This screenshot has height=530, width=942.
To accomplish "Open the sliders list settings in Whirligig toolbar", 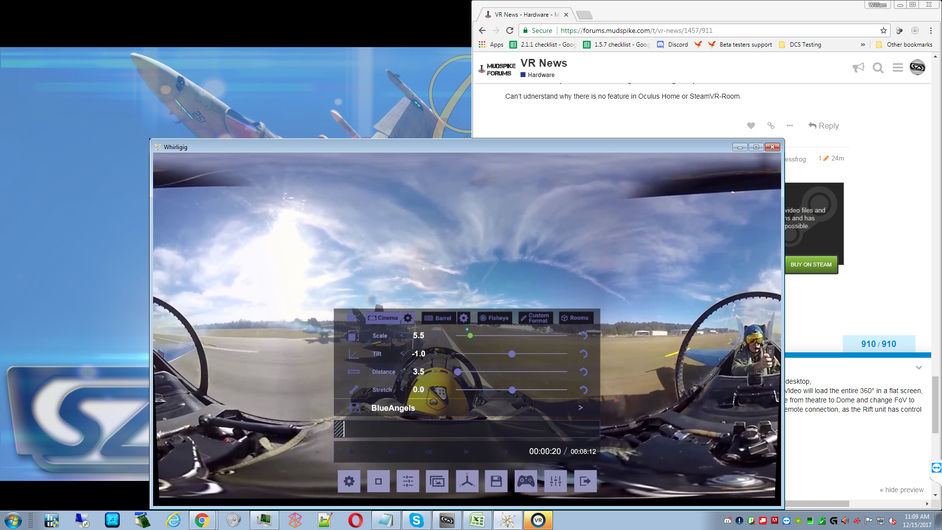I will [x=408, y=481].
